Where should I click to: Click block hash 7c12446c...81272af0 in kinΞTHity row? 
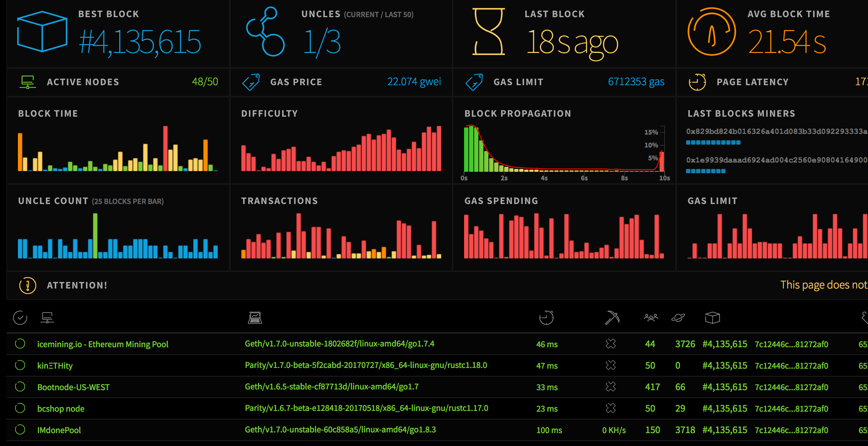pyautogui.click(x=791, y=366)
